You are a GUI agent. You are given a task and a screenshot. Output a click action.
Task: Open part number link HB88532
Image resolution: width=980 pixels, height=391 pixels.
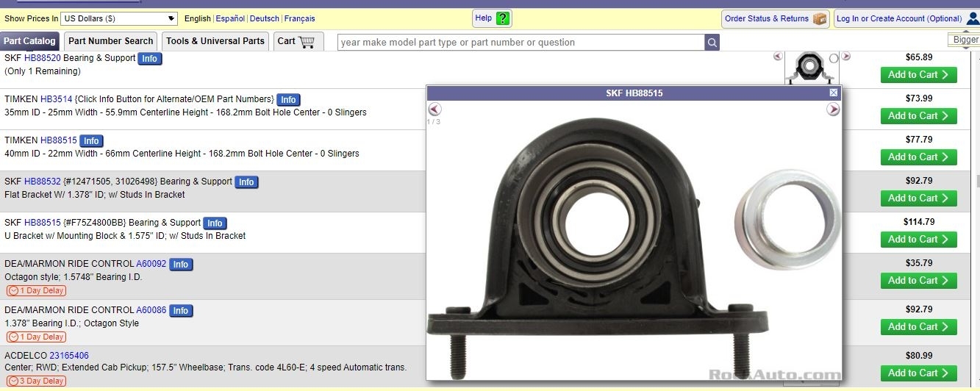(x=43, y=182)
